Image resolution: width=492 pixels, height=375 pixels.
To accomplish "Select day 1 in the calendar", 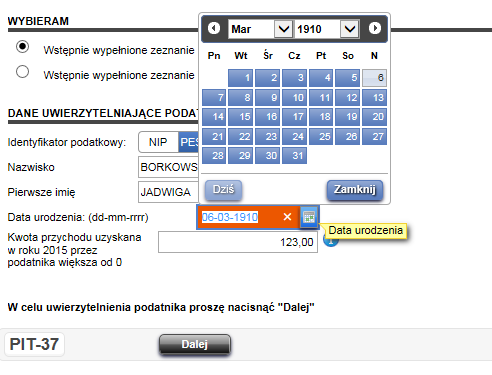I will pyautogui.click(x=241, y=78).
